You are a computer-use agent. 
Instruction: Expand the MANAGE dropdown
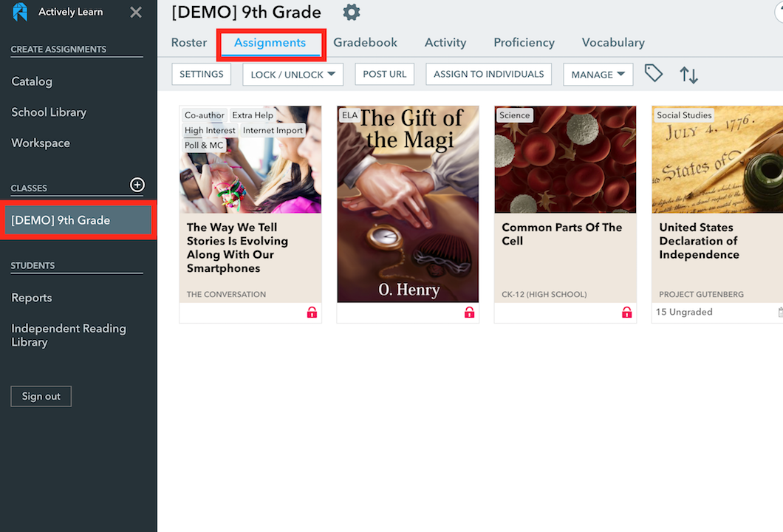pyautogui.click(x=598, y=75)
